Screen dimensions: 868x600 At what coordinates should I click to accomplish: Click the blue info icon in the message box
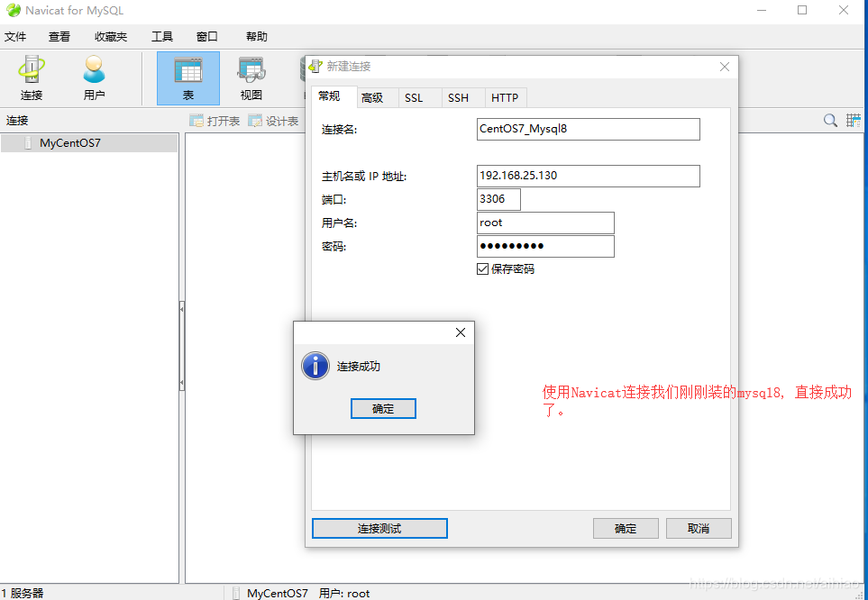tap(315, 366)
